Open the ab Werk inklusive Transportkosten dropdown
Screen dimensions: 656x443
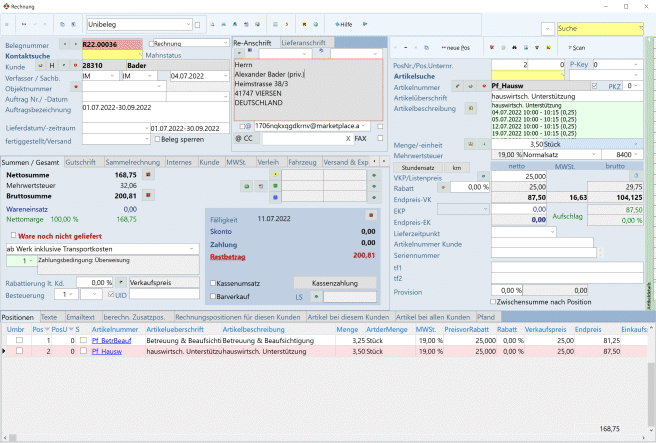click(x=192, y=248)
